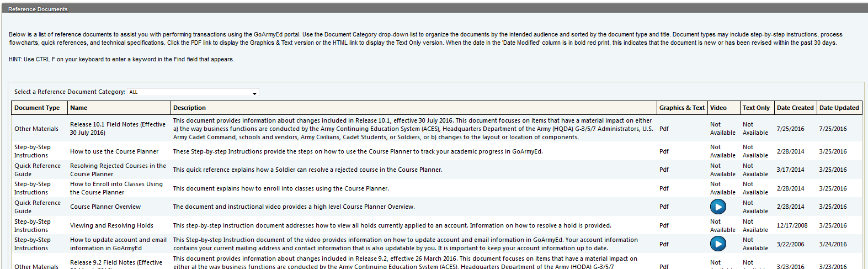Open Pdf for Resolving Rejected Courses

click(664, 170)
